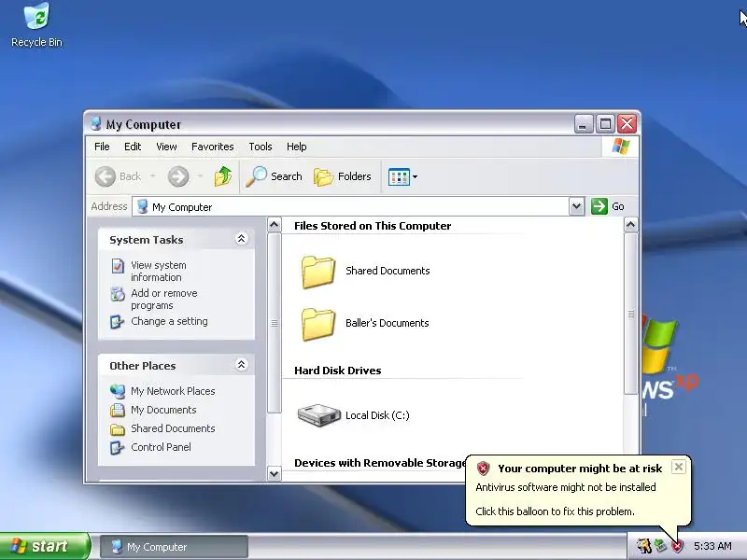Open the File menu
Image resolution: width=747 pixels, height=560 pixels.
102,147
